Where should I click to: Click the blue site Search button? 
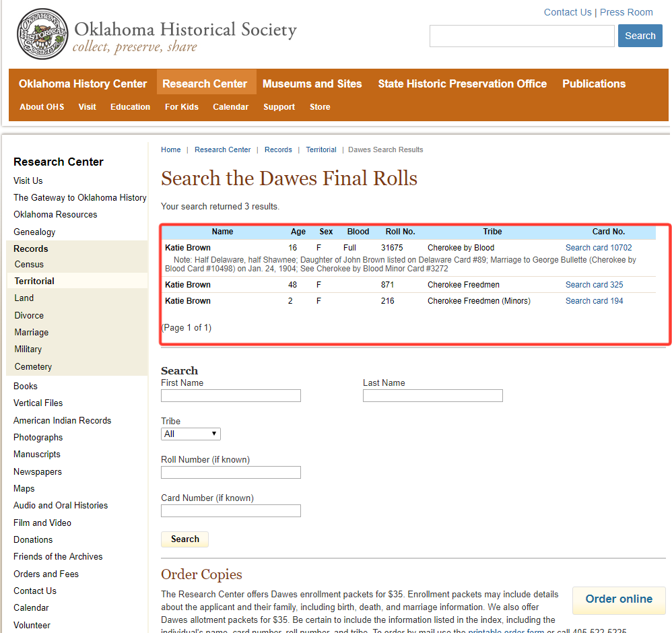[640, 36]
